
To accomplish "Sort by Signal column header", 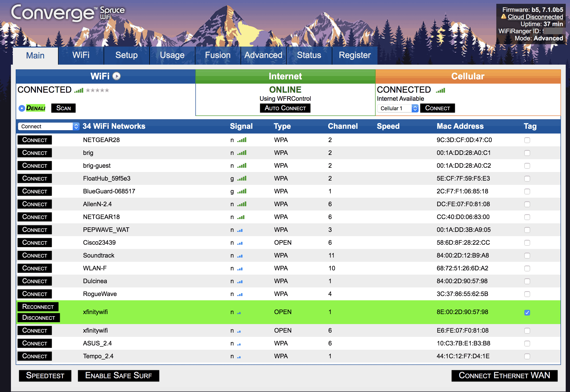I will click(241, 126).
